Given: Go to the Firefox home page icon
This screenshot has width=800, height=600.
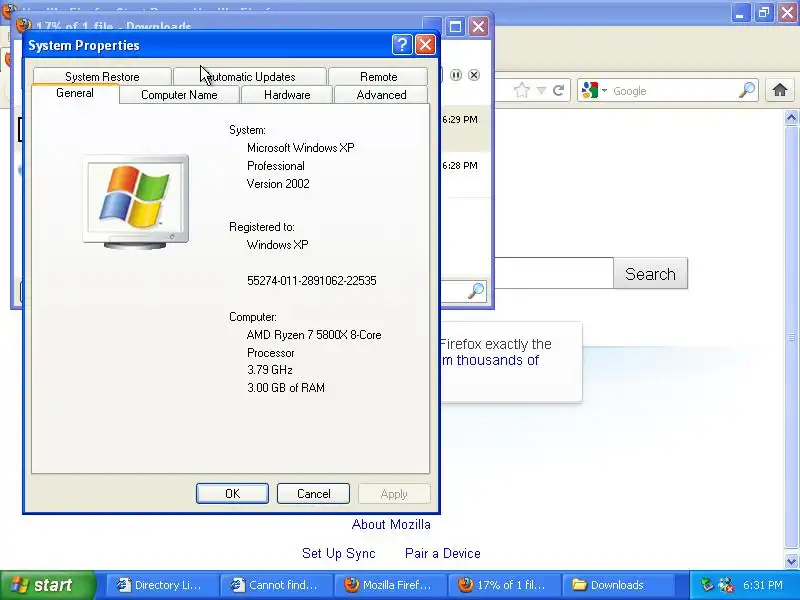Looking at the screenshot, I should (780, 90).
